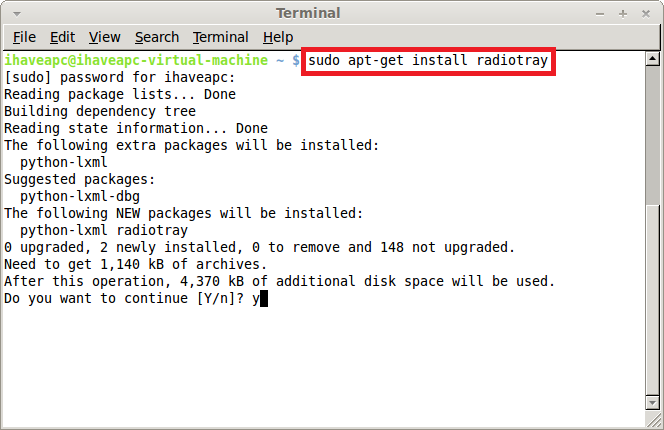Maximize the Terminal window with plus icon
The height and width of the screenshot is (430, 664).
[622, 14]
